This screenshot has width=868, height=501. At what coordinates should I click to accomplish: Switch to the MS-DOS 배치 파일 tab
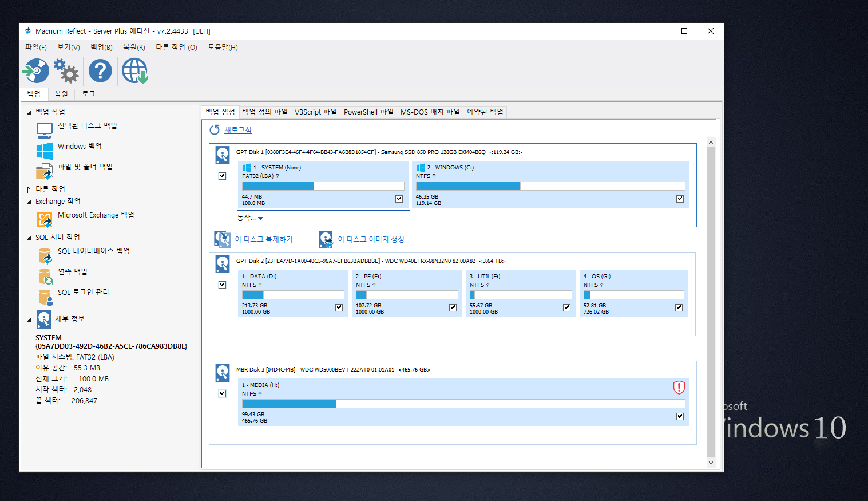pyautogui.click(x=430, y=112)
